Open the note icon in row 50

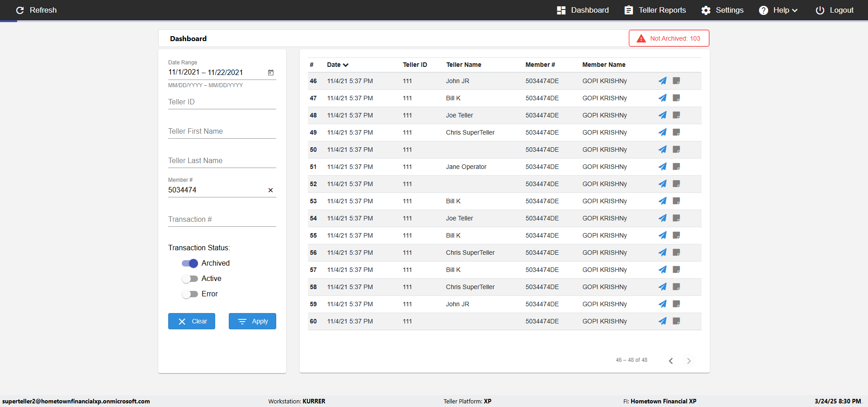(676, 150)
